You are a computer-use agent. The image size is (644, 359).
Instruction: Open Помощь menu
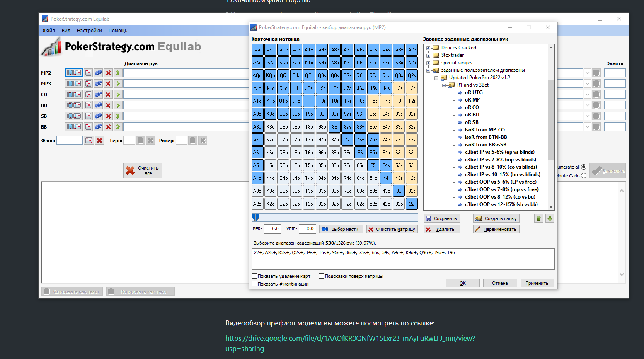(118, 31)
